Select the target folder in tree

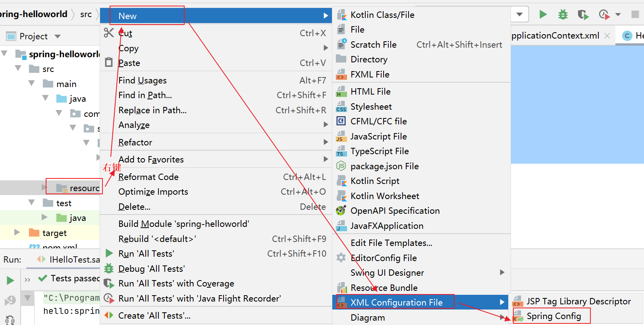(x=54, y=233)
